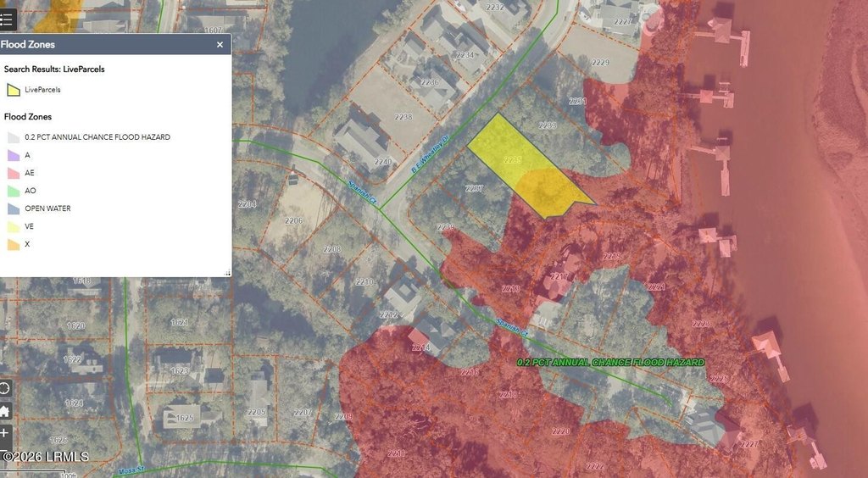This screenshot has height=478, width=868.
Task: Click the VE flood zone legend entry
Action: click(x=30, y=226)
